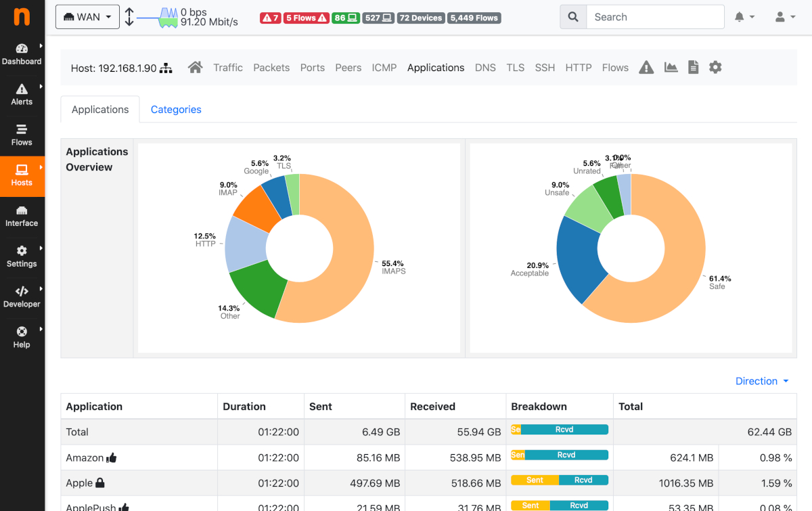Click the 72 Devices badge
The image size is (812, 511).
point(421,18)
